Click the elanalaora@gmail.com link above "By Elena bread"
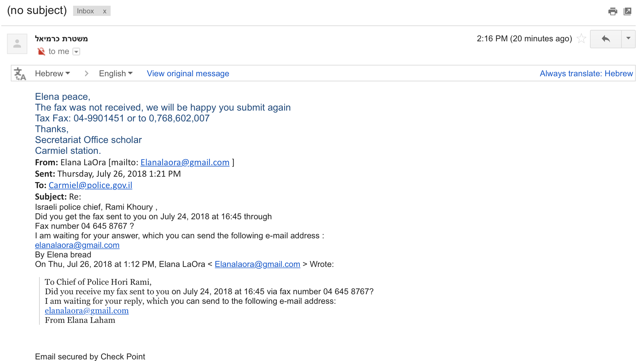Viewport: 644px width, 361px height. (x=77, y=245)
